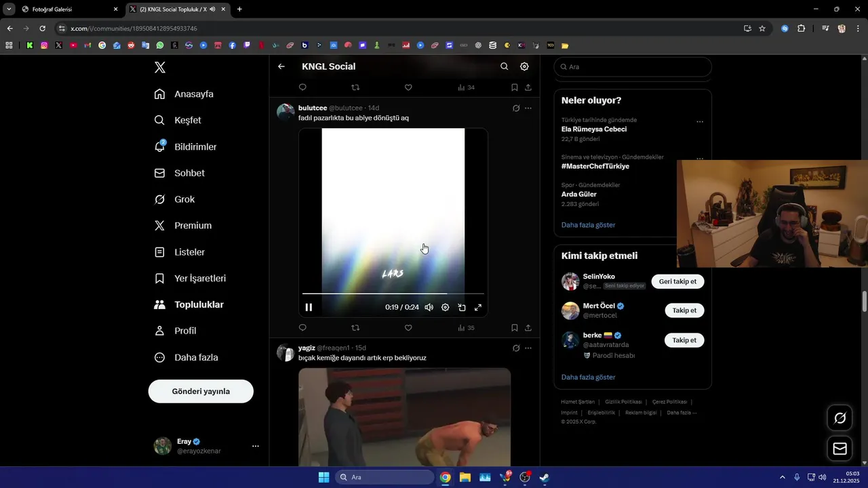Show more trends under Neler oluyor
This screenshot has height=488, width=868.
click(x=589, y=225)
